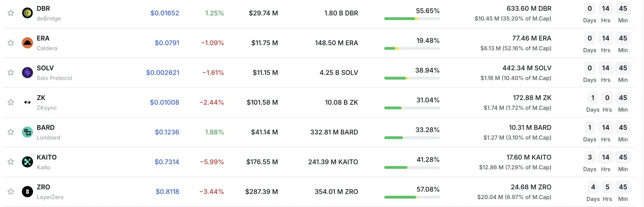
Task: Click the ZKsync token logo
Action: [27, 102]
